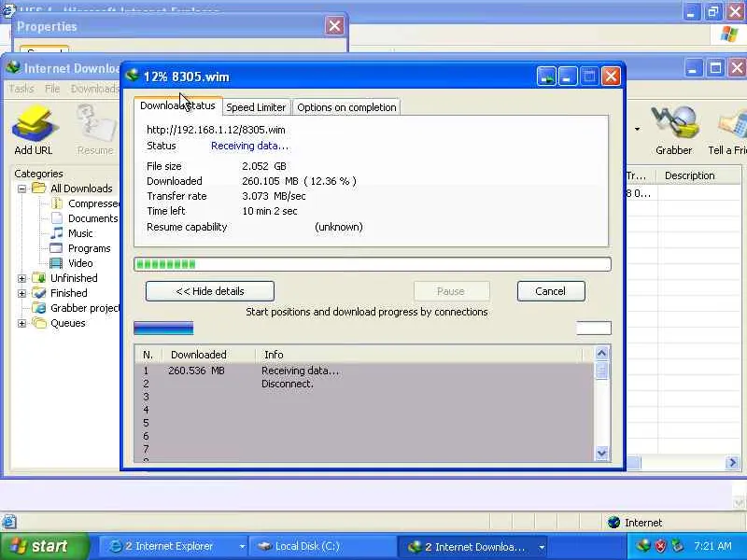Open the dropdown arrow left of Grabber

tap(637, 129)
